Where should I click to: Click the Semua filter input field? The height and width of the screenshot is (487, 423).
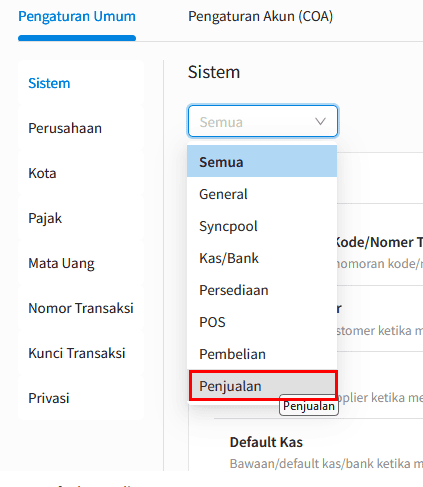263,121
